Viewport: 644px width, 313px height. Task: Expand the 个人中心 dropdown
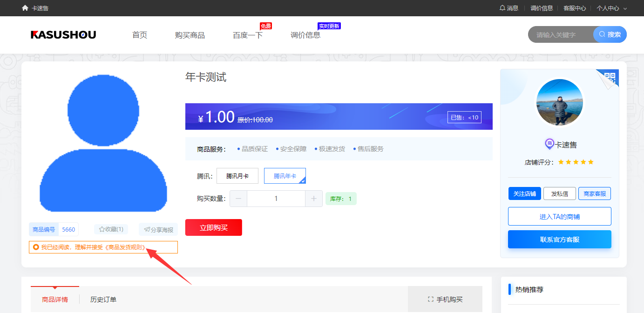point(612,8)
